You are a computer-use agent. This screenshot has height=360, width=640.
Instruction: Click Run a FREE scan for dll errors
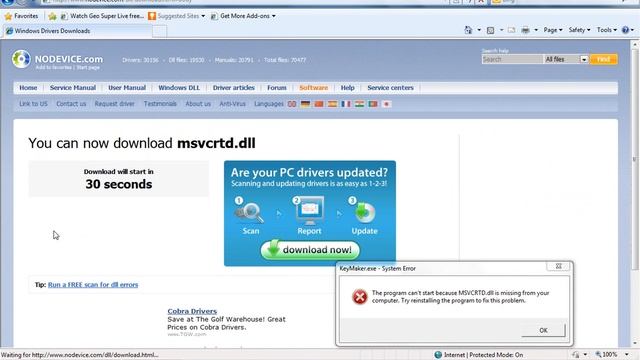[93, 285]
